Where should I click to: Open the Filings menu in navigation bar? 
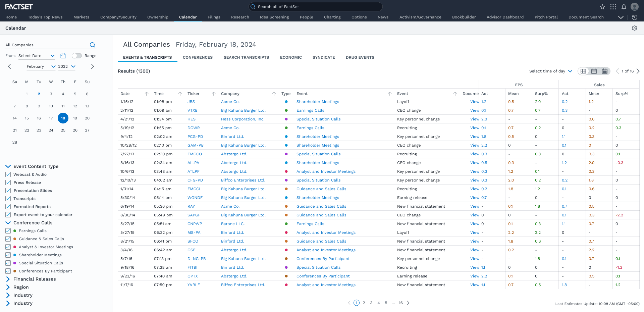(x=214, y=17)
